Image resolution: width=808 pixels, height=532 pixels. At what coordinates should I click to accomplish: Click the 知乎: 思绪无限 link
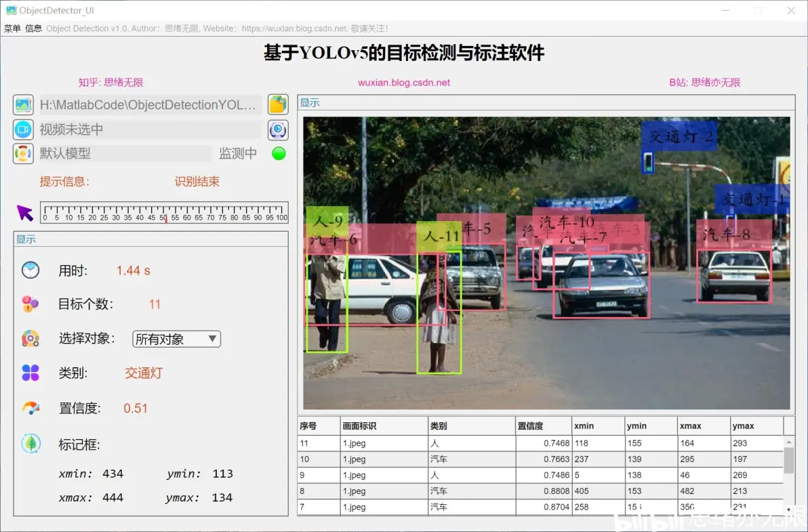(110, 83)
